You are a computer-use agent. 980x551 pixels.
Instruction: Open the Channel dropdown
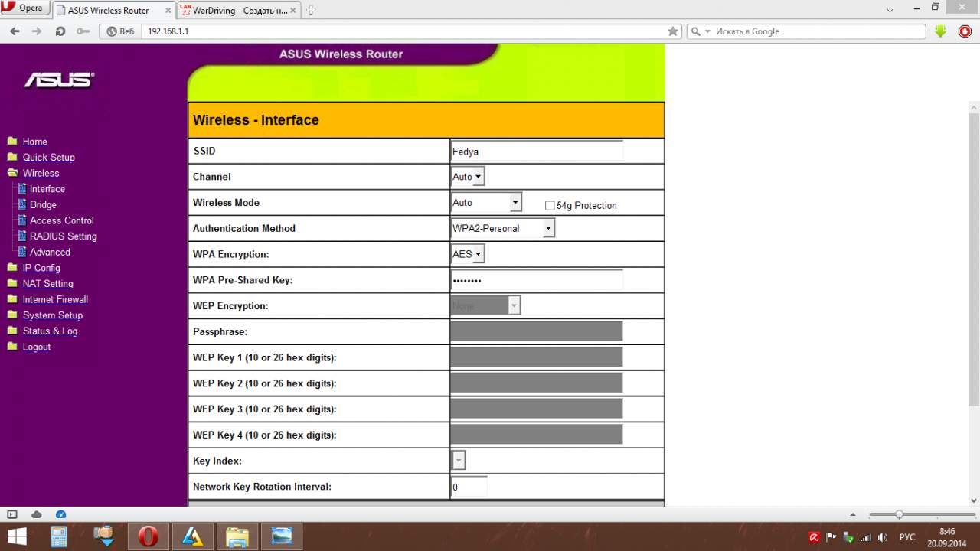coord(468,177)
